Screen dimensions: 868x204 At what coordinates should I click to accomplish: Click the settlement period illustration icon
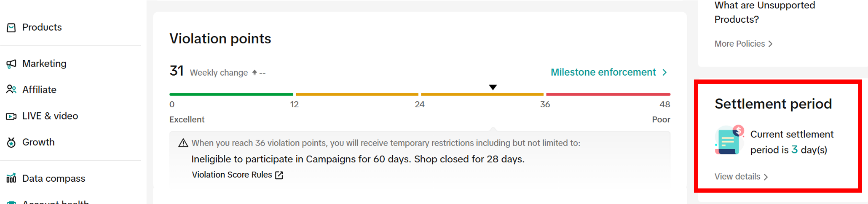click(729, 140)
